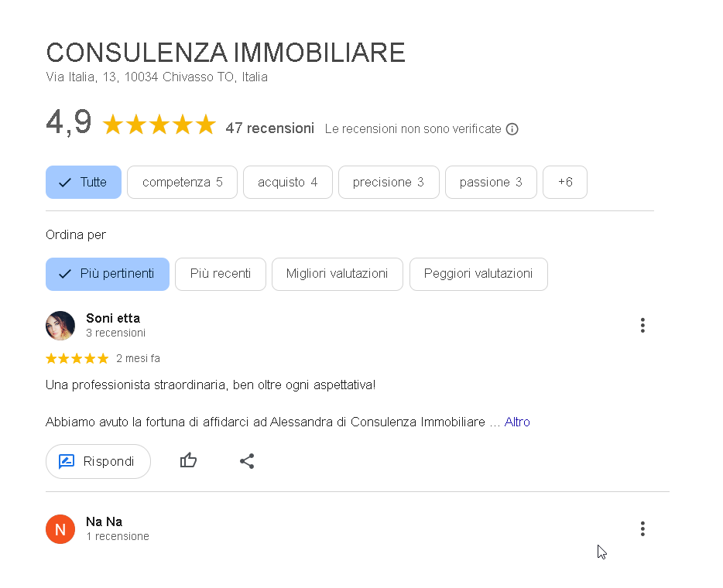Click the five-star rating on Soni etta's review
Screen dimensions: 723x588
coord(77,358)
